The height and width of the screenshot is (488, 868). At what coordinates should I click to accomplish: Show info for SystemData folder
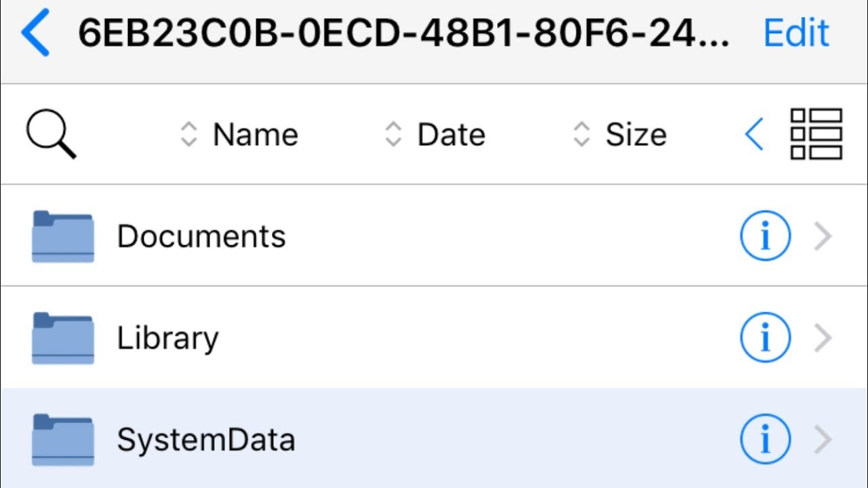765,439
